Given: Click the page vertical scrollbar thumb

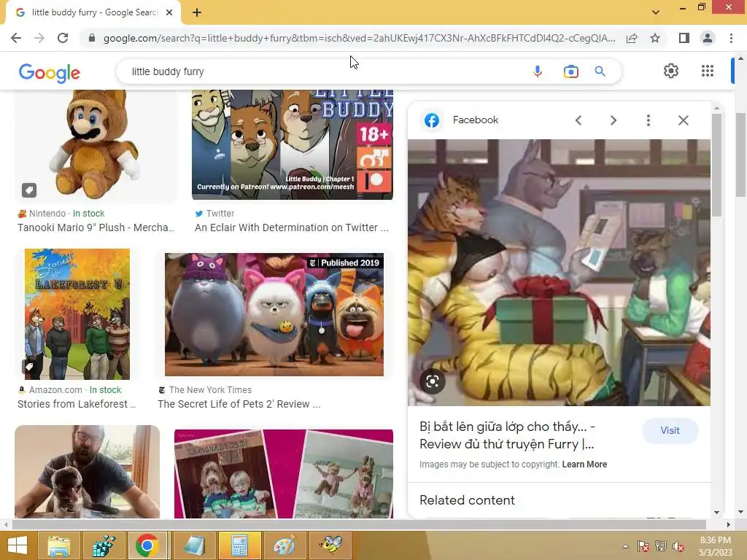Looking at the screenshot, I should coord(740,155).
